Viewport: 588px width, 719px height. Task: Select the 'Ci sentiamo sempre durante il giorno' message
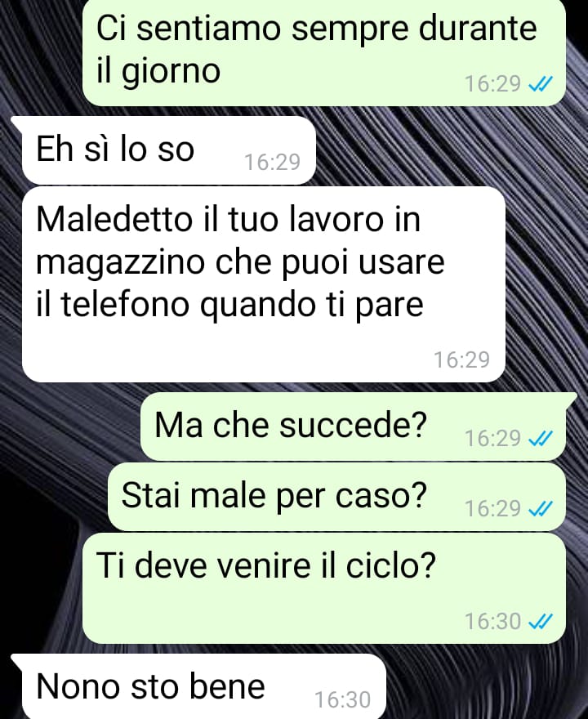tap(324, 51)
